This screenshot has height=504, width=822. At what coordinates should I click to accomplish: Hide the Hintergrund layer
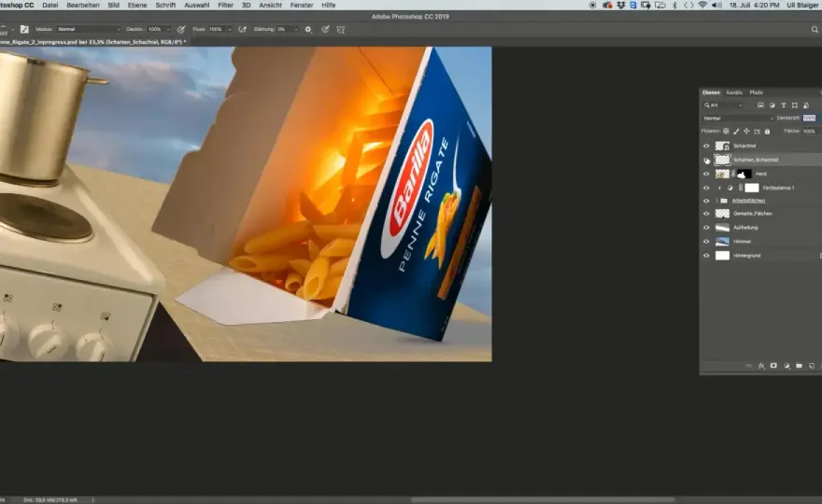706,256
